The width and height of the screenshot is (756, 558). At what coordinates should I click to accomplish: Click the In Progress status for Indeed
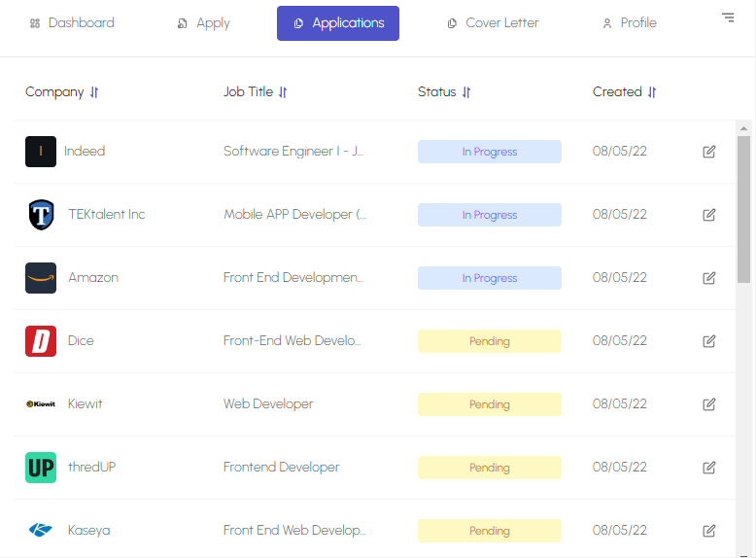(490, 152)
